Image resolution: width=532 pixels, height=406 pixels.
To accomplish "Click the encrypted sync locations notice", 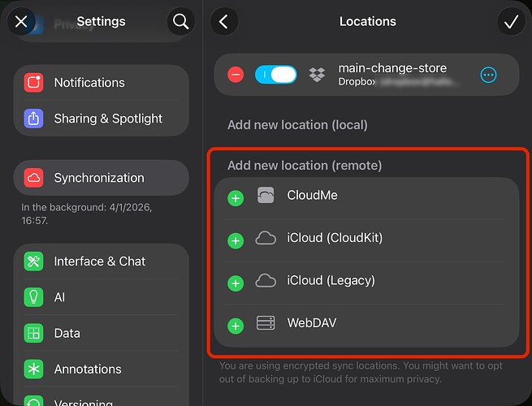I will click(x=361, y=372).
